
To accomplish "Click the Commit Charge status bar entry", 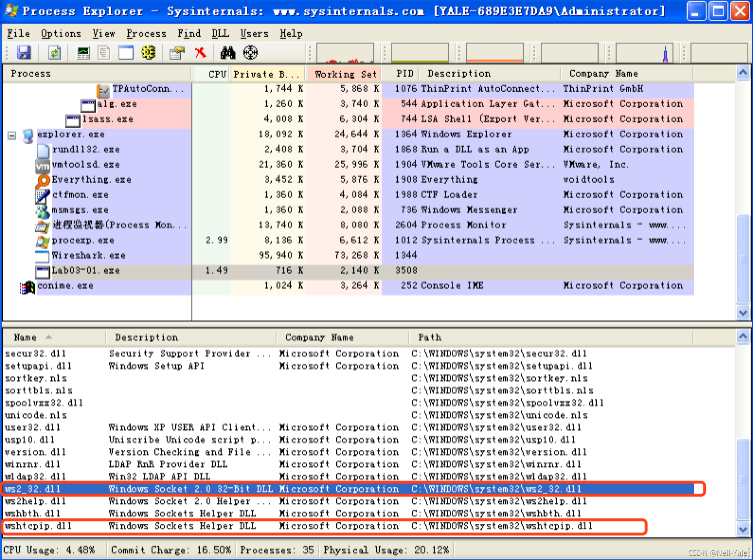I will 171,550.
